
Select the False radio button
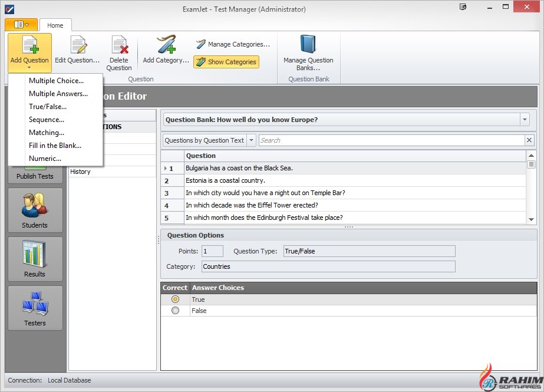(x=175, y=311)
